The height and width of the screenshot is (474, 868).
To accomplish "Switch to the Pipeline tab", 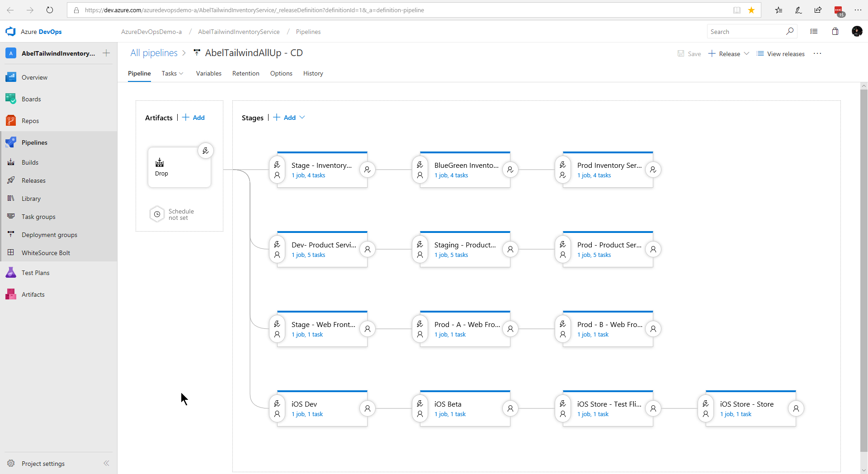I will pyautogui.click(x=139, y=73).
